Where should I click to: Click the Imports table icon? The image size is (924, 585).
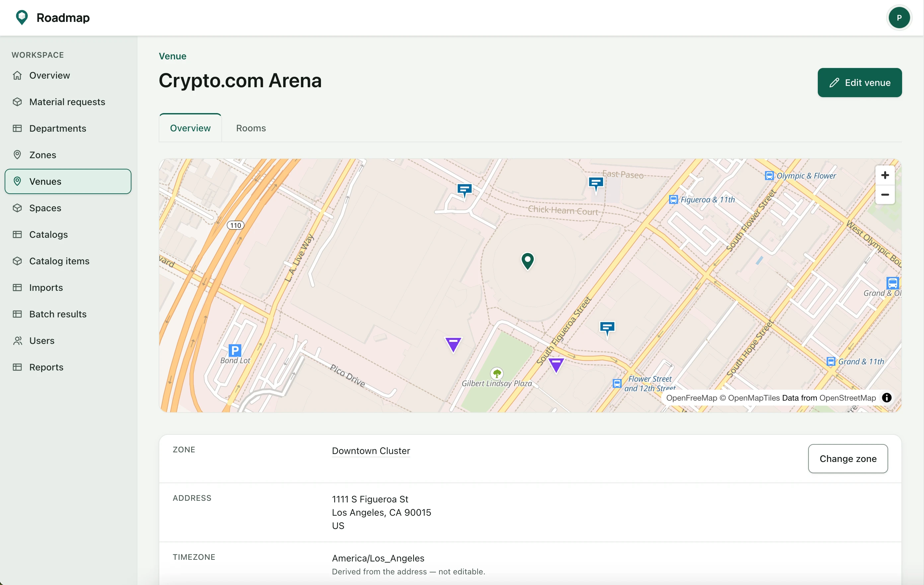[x=17, y=287]
